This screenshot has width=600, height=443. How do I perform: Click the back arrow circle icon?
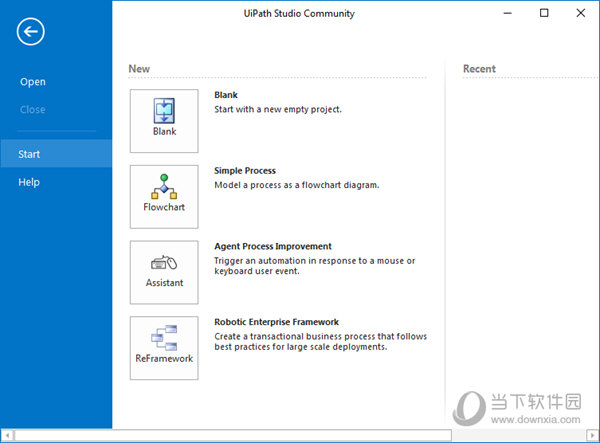coord(31,31)
